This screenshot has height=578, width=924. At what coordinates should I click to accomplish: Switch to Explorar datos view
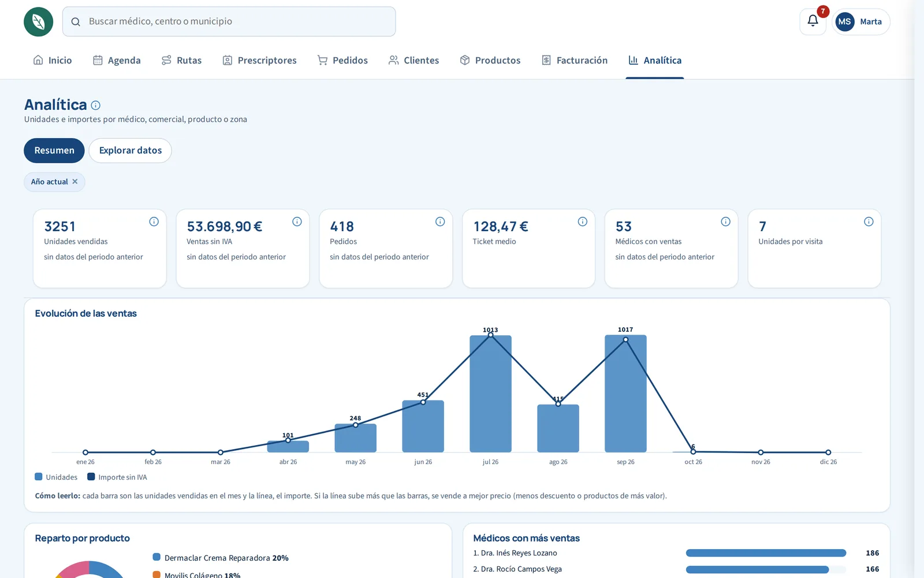[130, 150]
